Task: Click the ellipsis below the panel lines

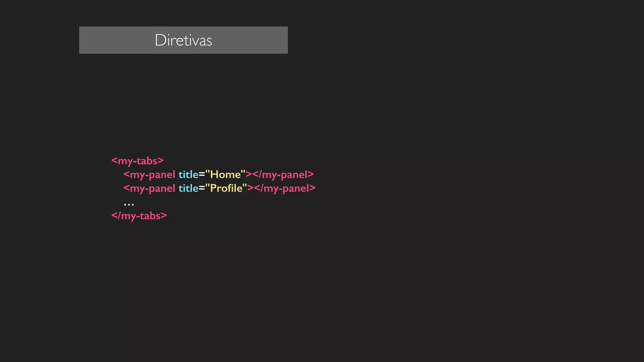Action: point(129,205)
